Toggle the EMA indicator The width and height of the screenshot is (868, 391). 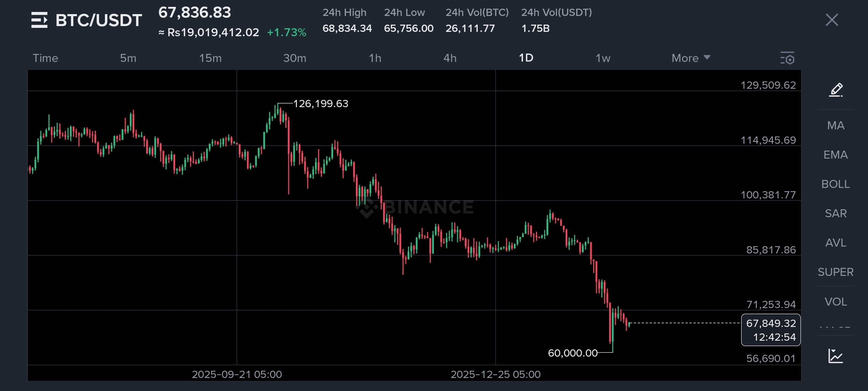point(835,155)
